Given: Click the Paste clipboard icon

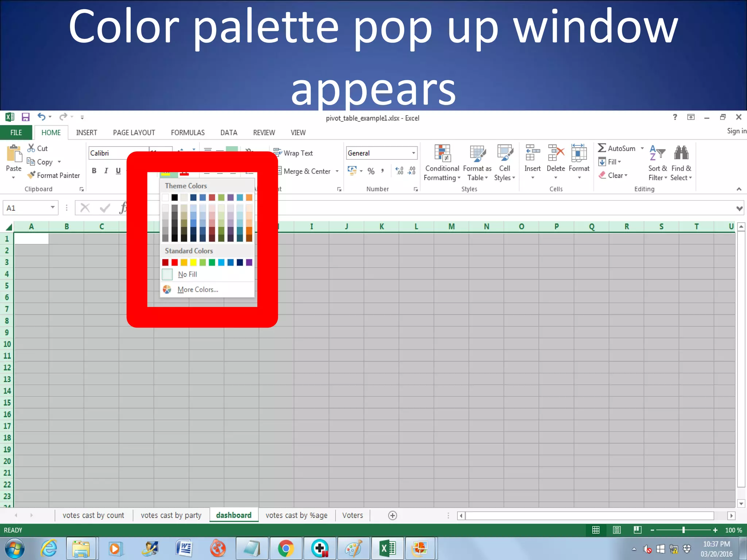Looking at the screenshot, I should pos(14,153).
